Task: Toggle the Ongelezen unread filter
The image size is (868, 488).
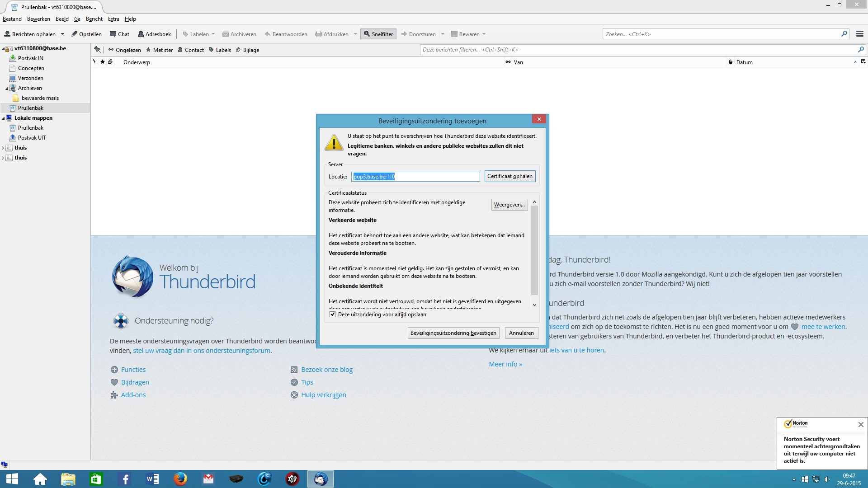Action: click(x=124, y=50)
